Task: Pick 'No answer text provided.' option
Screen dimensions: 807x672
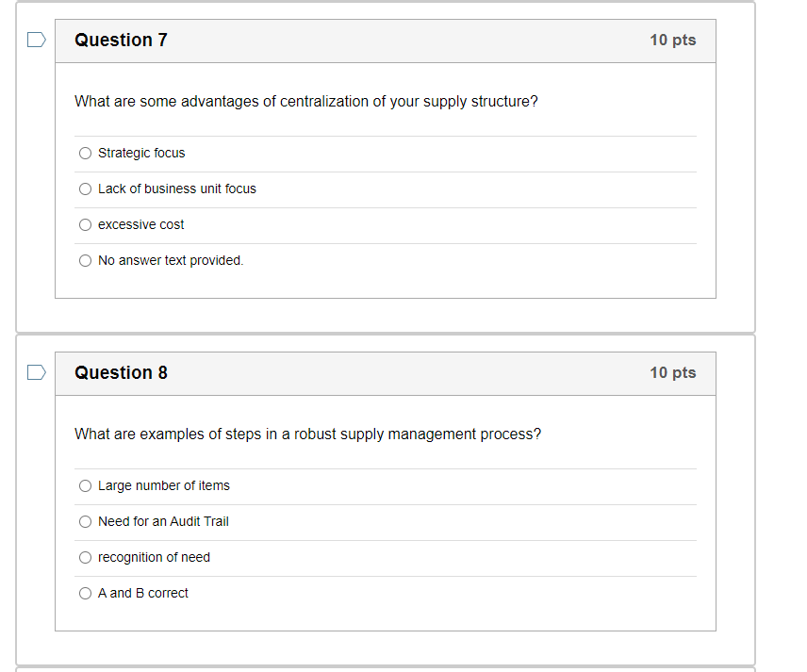Action: coord(86,260)
